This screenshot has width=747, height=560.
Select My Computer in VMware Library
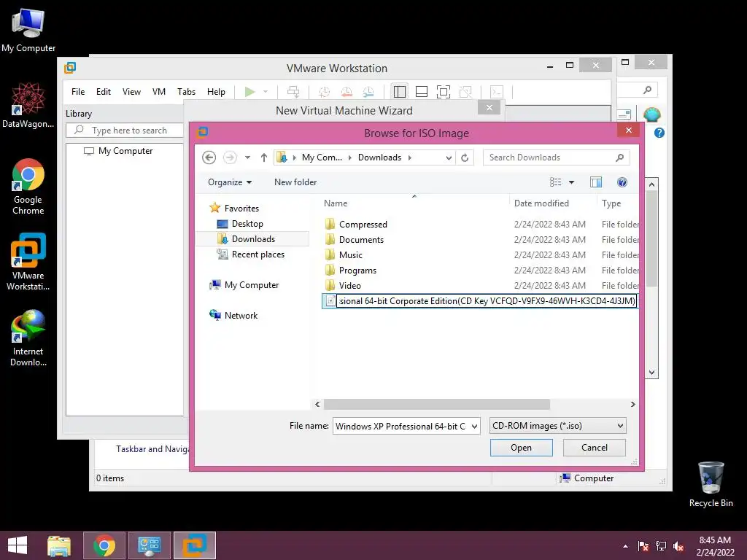coord(125,151)
